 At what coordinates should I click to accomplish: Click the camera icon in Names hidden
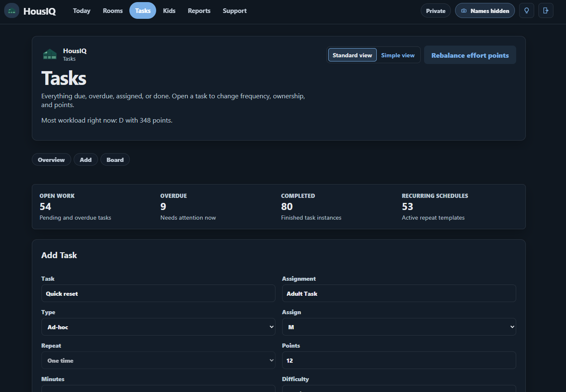pyautogui.click(x=465, y=10)
